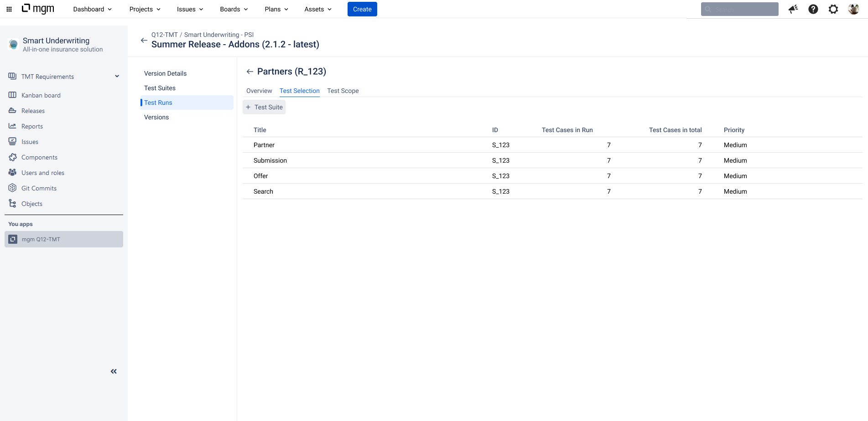Viewport: 868px width, 421px height.
Task: Collapse sidebar with double chevron icon
Action: click(x=114, y=371)
